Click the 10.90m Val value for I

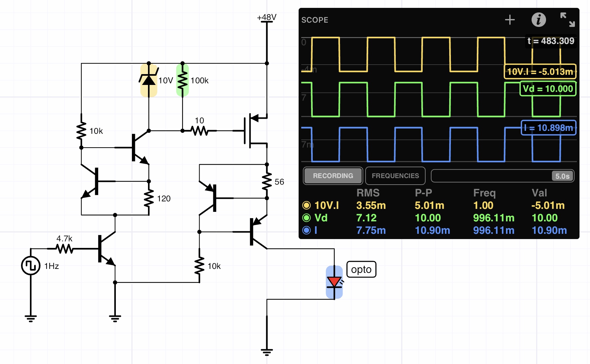[x=549, y=230]
